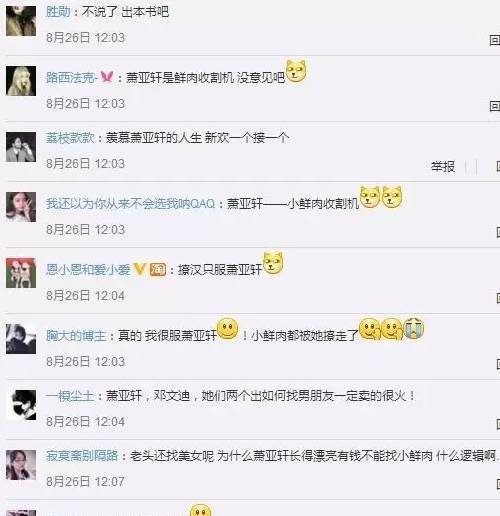The image size is (500, 516).
Task: Click avatar of 荔枝款款 commenter
Action: (x=21, y=147)
